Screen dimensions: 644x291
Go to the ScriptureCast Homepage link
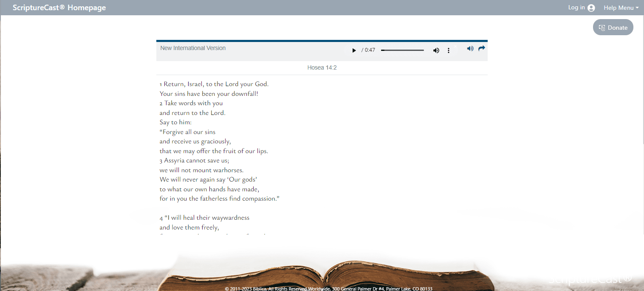tap(59, 8)
